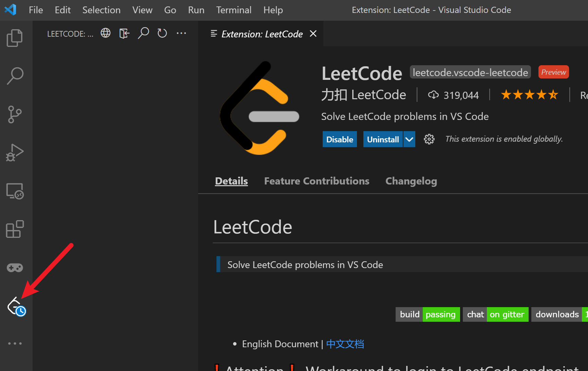Click the LEETCODE panel title
The width and height of the screenshot is (588, 371).
[x=70, y=34]
